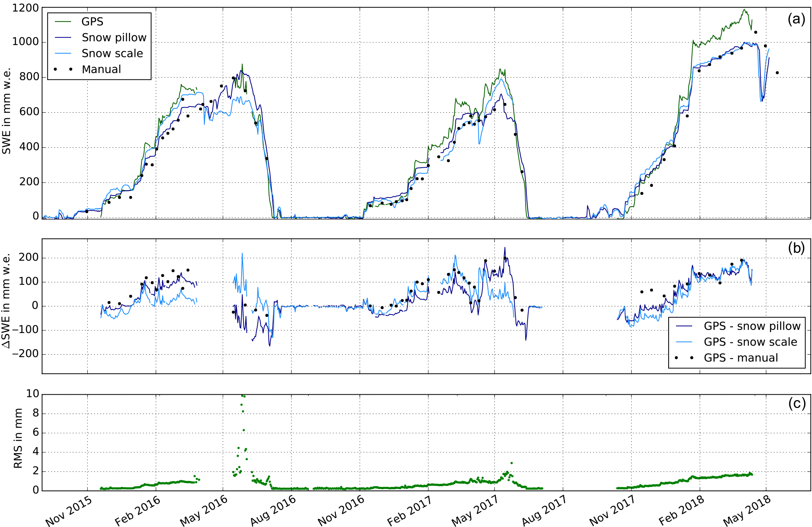Click the (b) panel label
This screenshot has height=527, width=812.
tap(796, 248)
